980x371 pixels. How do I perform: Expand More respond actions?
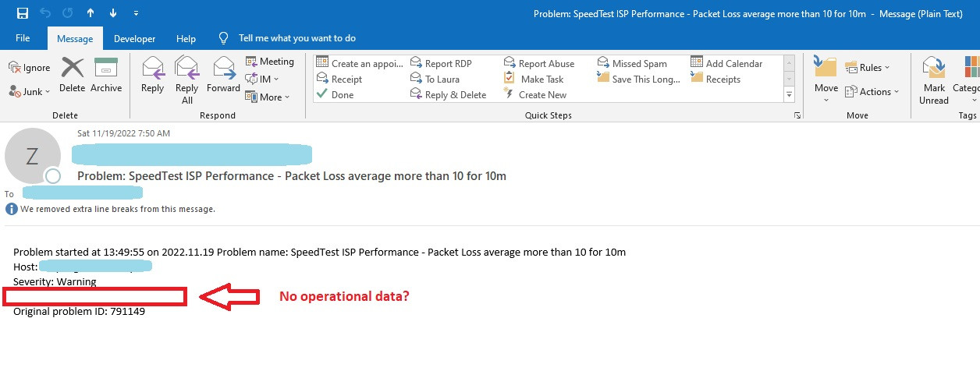pyautogui.click(x=268, y=97)
